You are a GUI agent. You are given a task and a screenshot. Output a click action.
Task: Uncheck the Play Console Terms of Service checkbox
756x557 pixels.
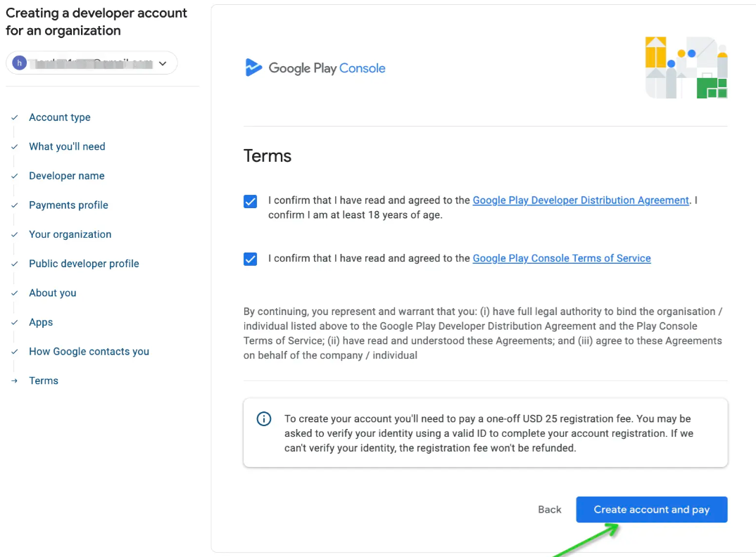coord(250,259)
